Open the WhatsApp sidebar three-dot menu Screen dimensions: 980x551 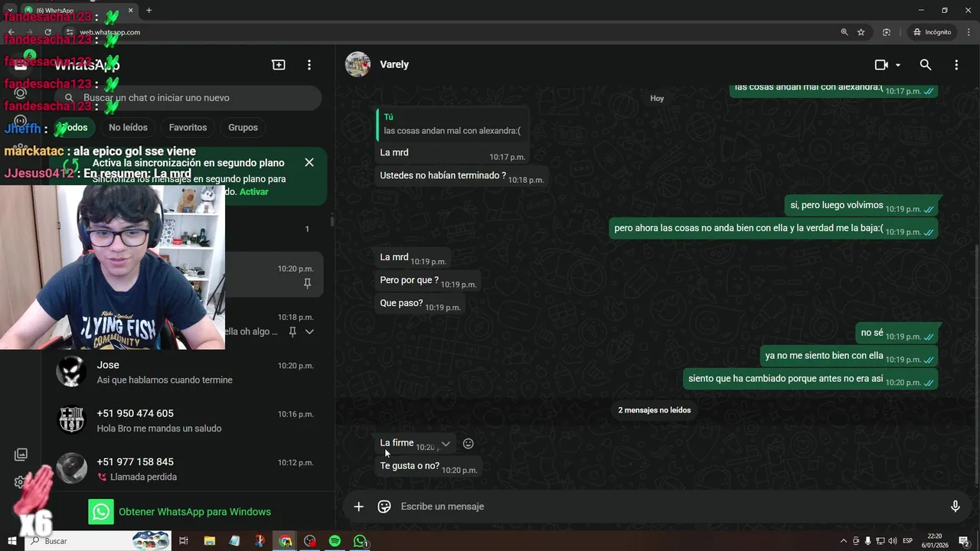309,65
